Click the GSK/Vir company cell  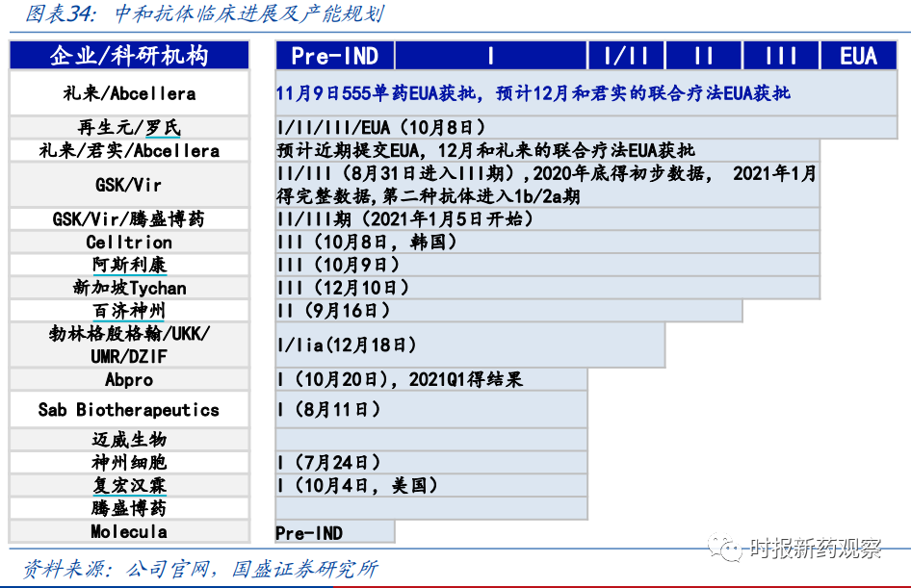coord(129,185)
